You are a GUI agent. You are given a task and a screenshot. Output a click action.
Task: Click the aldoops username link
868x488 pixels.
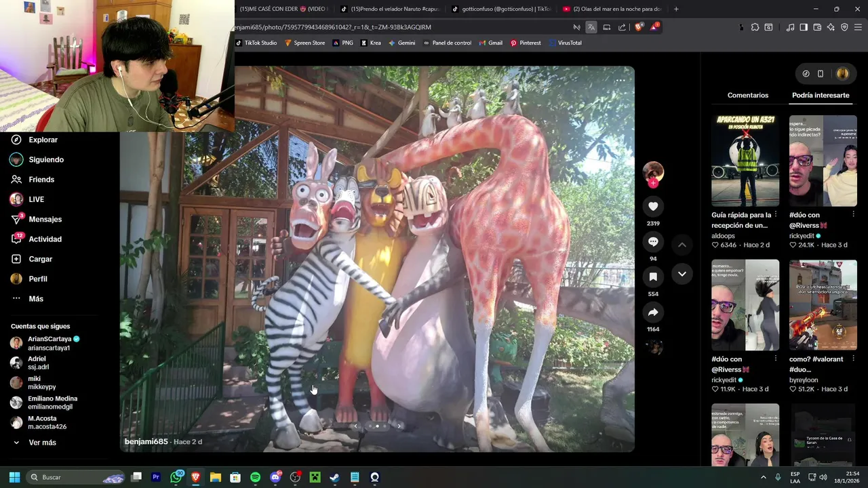723,236
